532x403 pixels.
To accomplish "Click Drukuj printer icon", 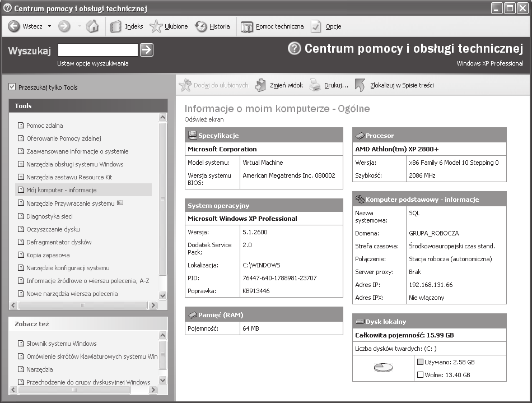I will coord(315,85).
